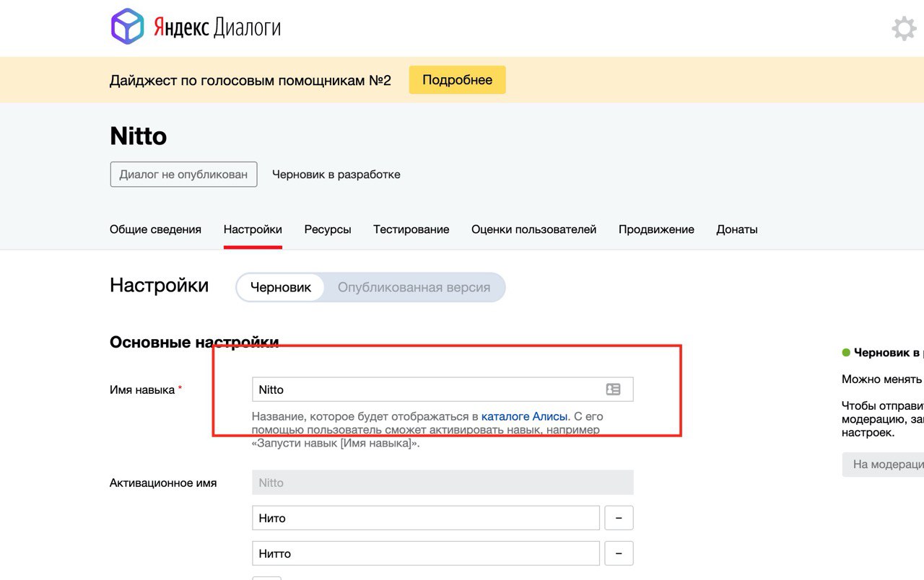Switch to the Ресурсы tab
Screen dimensions: 924x580
tap(328, 229)
